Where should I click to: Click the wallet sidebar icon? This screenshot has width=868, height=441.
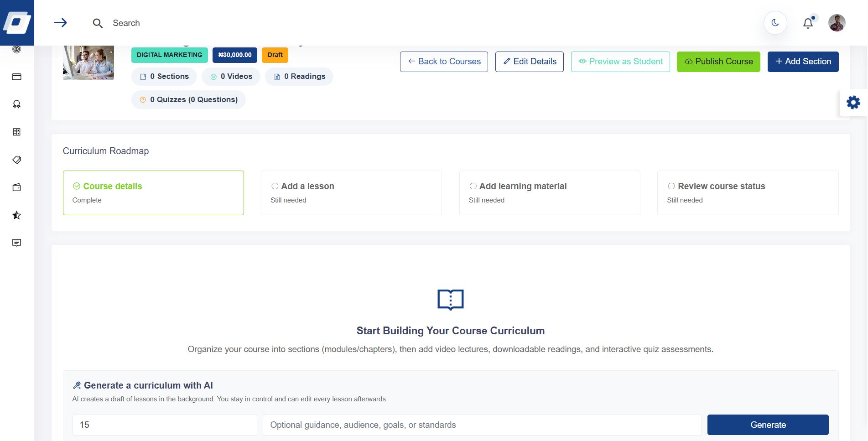tap(17, 187)
